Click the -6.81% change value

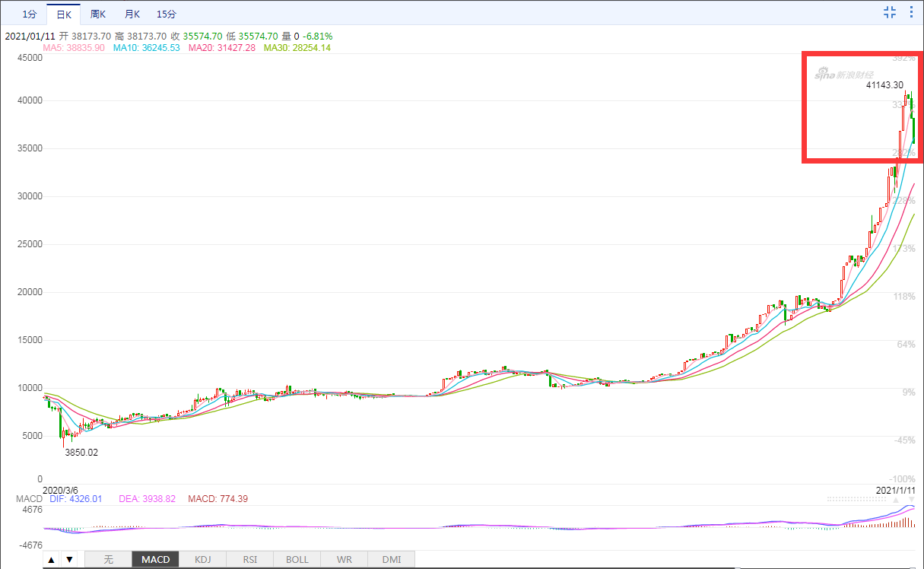coord(317,36)
